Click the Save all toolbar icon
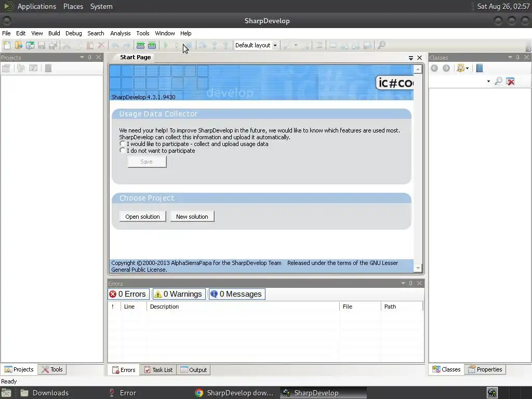The height and width of the screenshot is (399, 532). 53,45
